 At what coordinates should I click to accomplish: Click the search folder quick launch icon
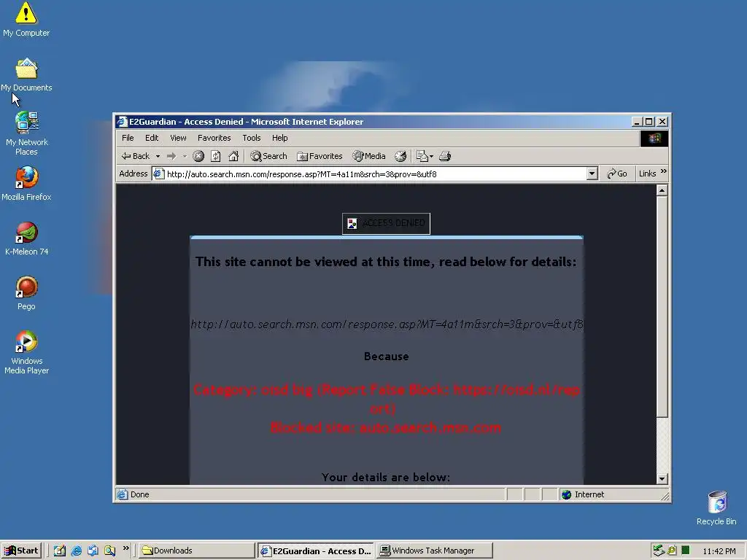click(x=109, y=551)
